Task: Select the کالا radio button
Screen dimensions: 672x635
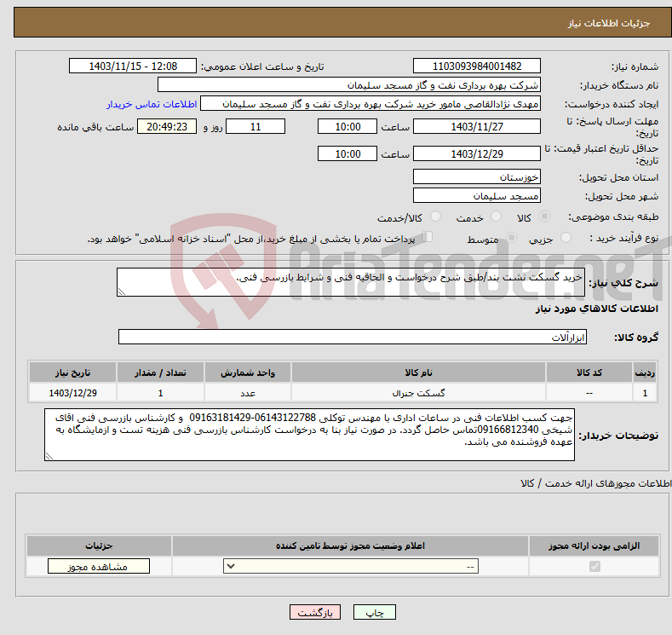Action: (x=544, y=216)
